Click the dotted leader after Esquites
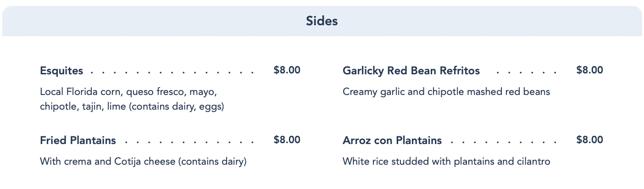This screenshot has width=644, height=189. [172, 72]
